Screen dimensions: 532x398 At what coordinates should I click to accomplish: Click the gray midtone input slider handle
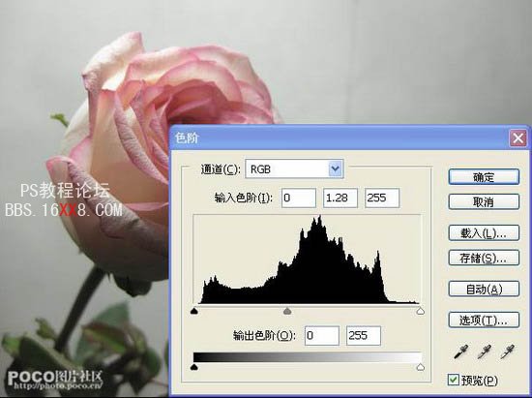coord(287,311)
